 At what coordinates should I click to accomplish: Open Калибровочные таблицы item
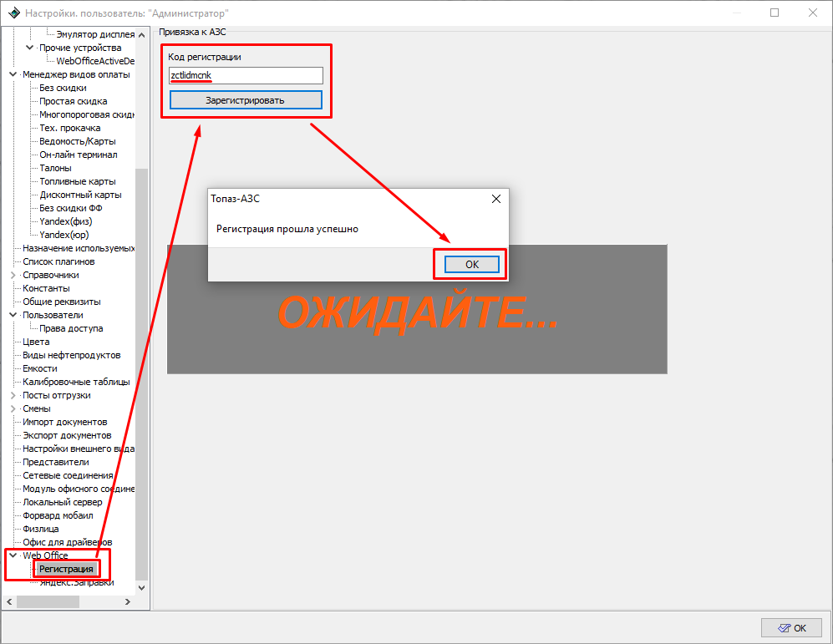[76, 382]
